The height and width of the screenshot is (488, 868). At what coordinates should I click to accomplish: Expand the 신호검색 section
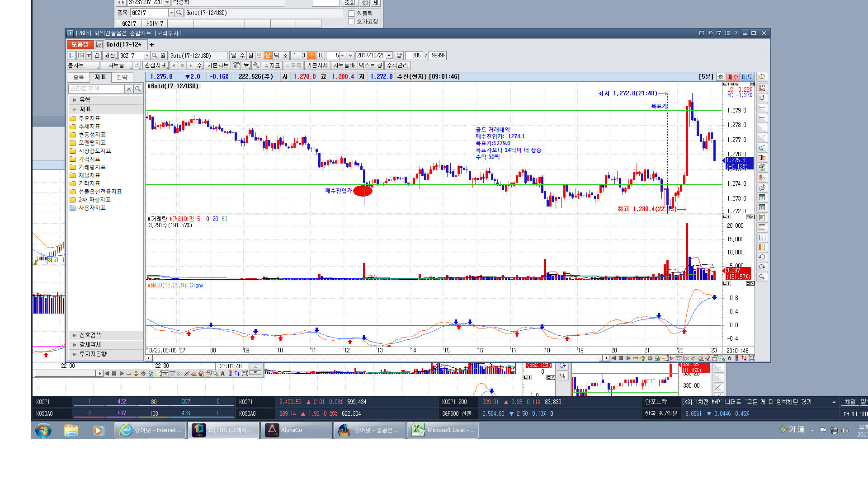point(106,335)
